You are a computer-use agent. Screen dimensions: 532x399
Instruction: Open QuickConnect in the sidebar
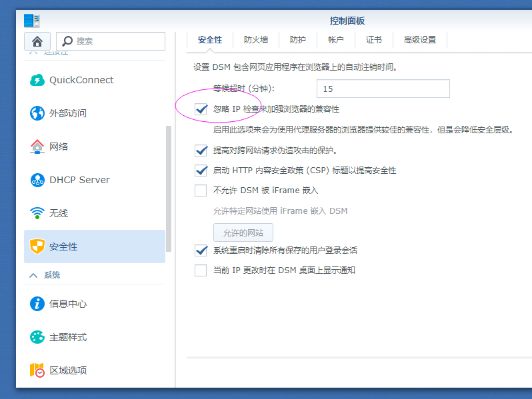click(x=95, y=80)
